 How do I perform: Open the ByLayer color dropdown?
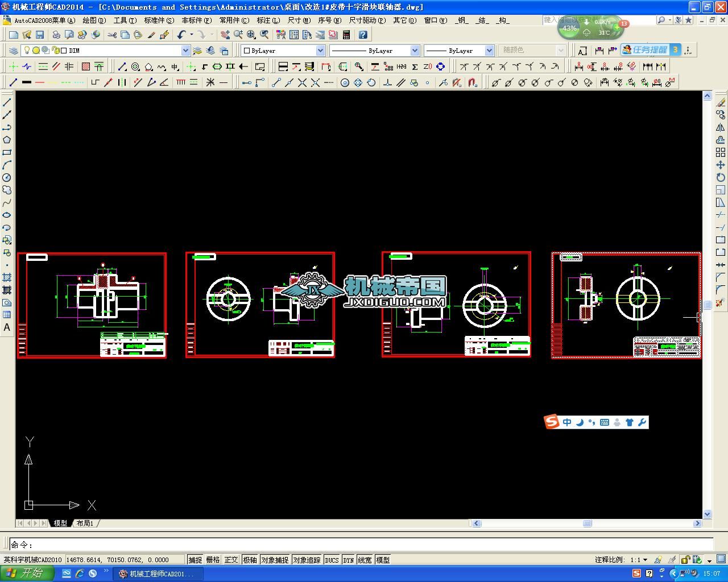pyautogui.click(x=321, y=51)
